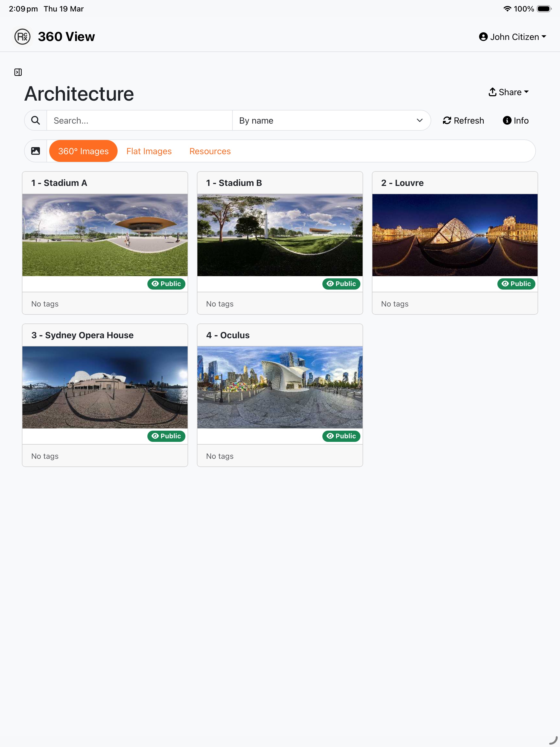Click the Architecture page heading
This screenshot has width=560, height=747.
79,94
